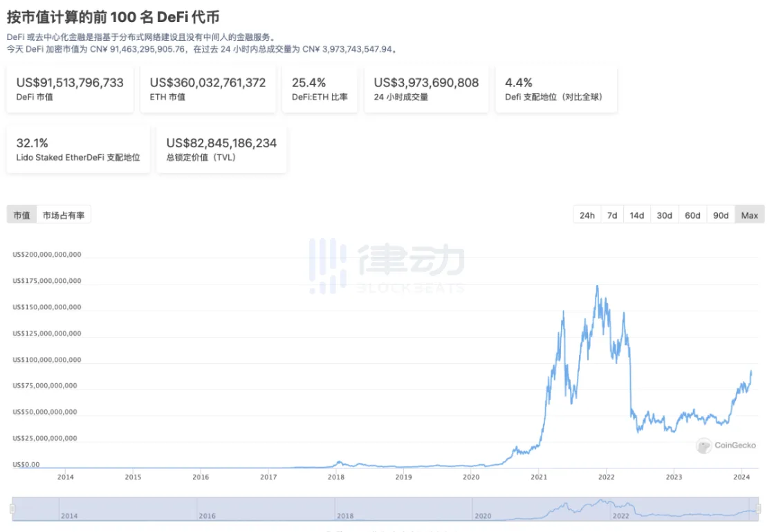774x532 pixels.
Task: Choose the 60d time range
Action: 692,215
